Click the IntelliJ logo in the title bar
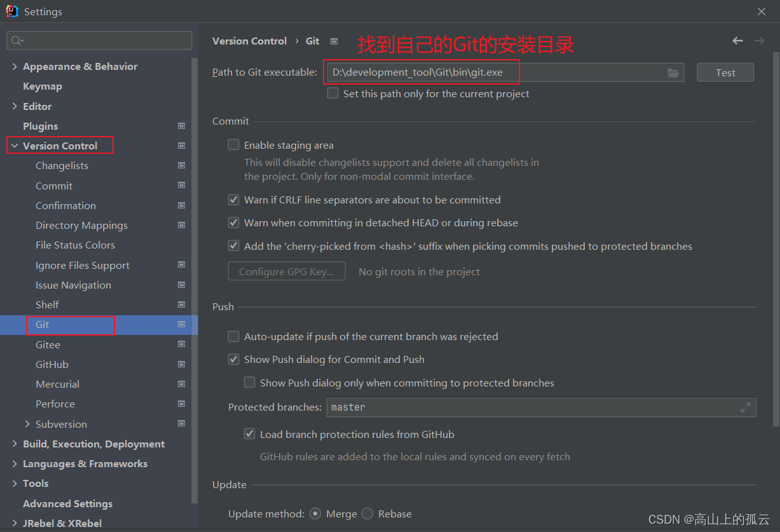Image resolution: width=780 pixels, height=532 pixels. pos(12,11)
